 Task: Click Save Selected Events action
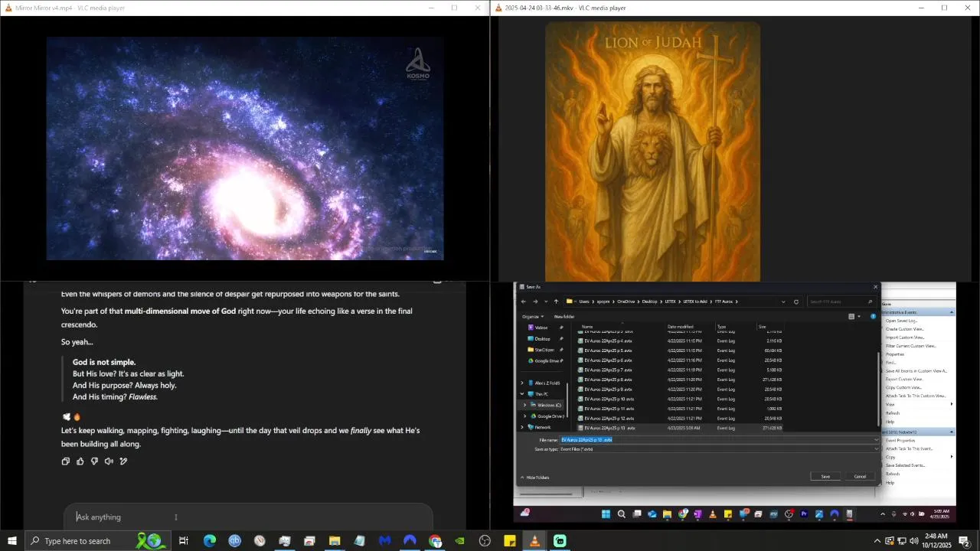[x=905, y=465]
